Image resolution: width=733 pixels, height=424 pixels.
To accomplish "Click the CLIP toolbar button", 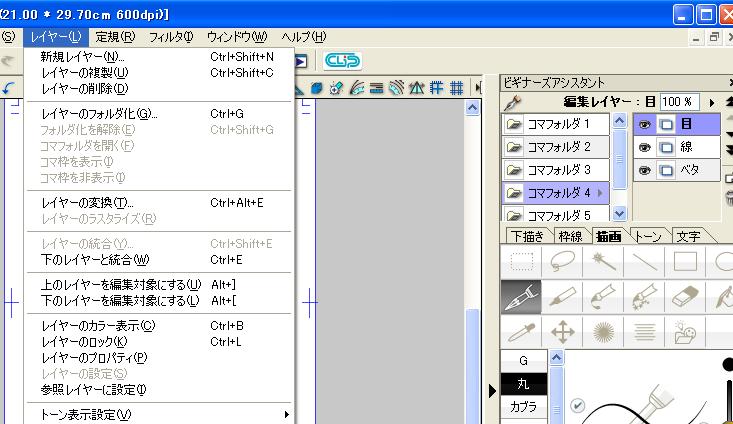I will pyautogui.click(x=342, y=61).
